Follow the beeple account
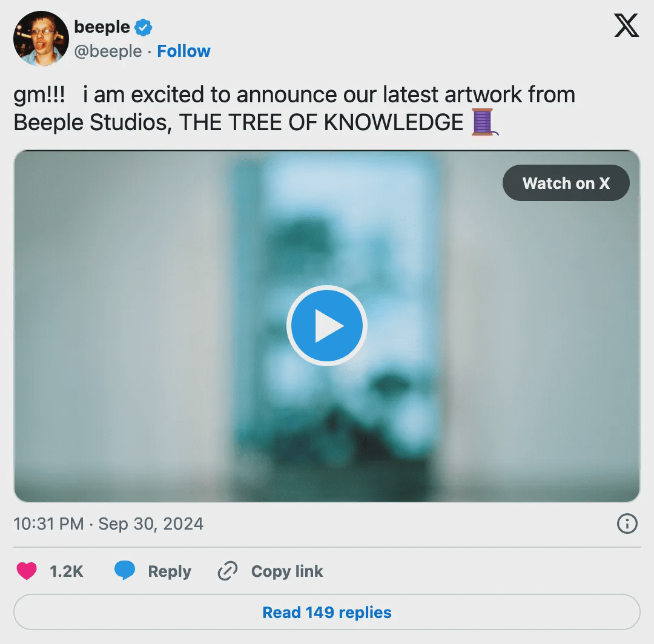Viewport: 654px width, 644px height. [x=183, y=51]
